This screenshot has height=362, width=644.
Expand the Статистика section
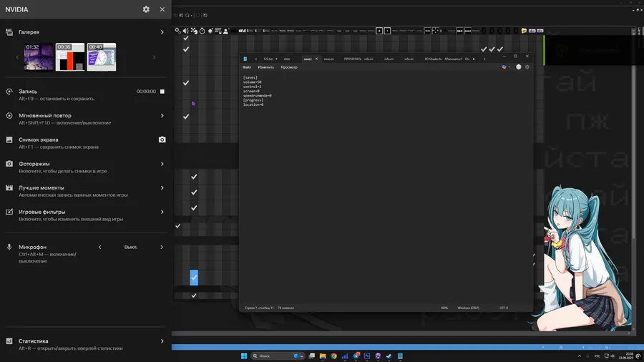click(162, 341)
